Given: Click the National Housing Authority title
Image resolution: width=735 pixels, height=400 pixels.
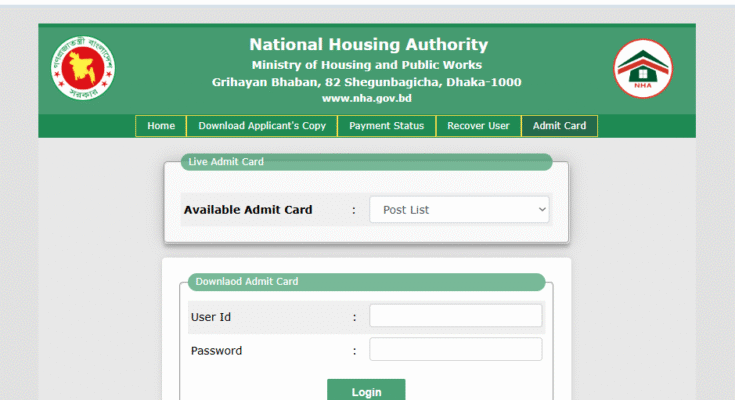Looking at the screenshot, I should 368,45.
